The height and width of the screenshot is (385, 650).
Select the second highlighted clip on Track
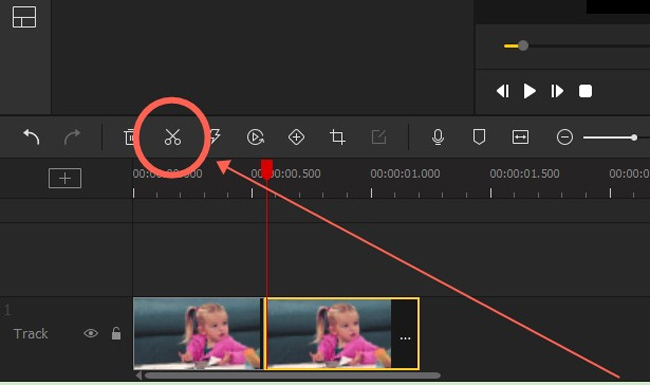[342, 333]
